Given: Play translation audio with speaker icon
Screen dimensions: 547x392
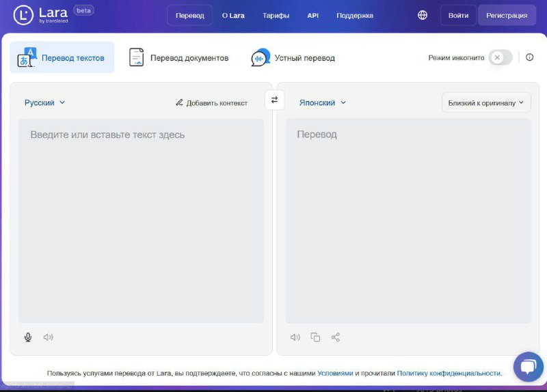Looking at the screenshot, I should pyautogui.click(x=295, y=337).
